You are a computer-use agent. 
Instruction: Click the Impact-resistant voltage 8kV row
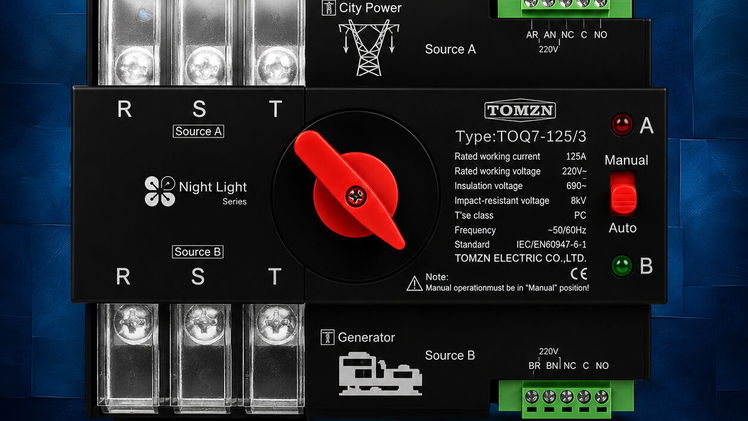click(x=520, y=201)
